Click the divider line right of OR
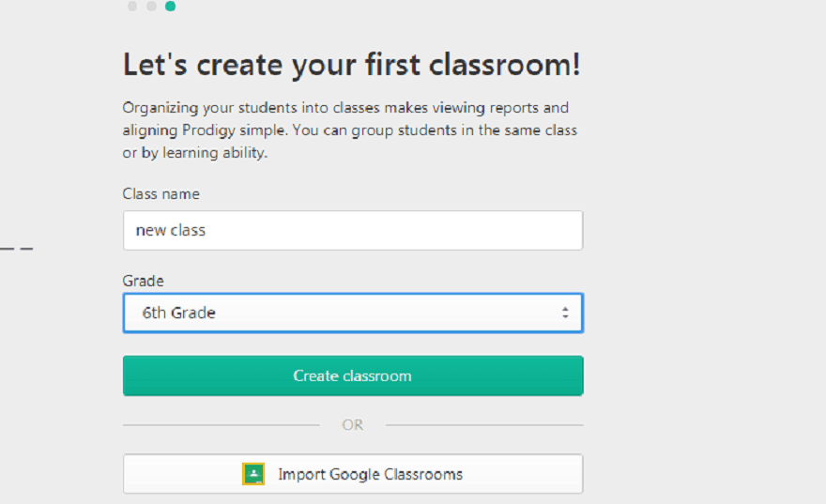Screen dimensions: 826x504 pyautogui.click(x=483, y=425)
